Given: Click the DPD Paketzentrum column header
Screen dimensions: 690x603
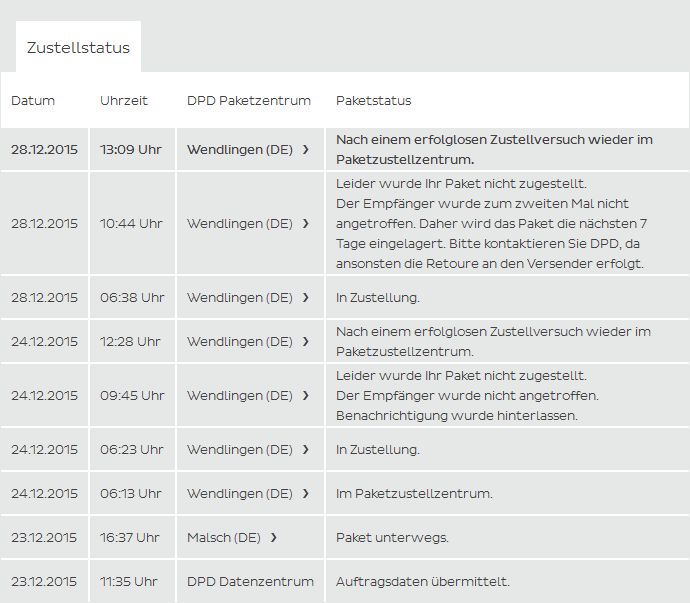Looking at the screenshot, I should pos(249,101).
